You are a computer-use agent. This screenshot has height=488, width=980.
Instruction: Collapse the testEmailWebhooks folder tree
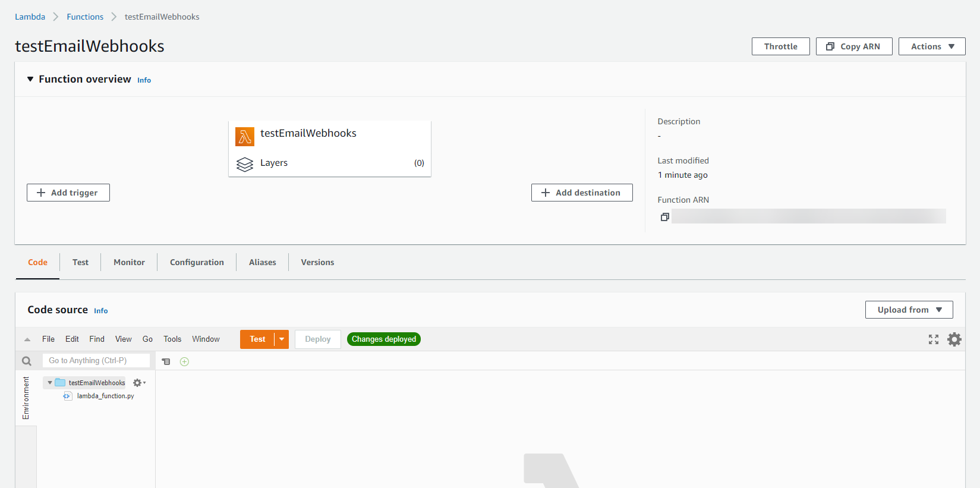[49, 383]
